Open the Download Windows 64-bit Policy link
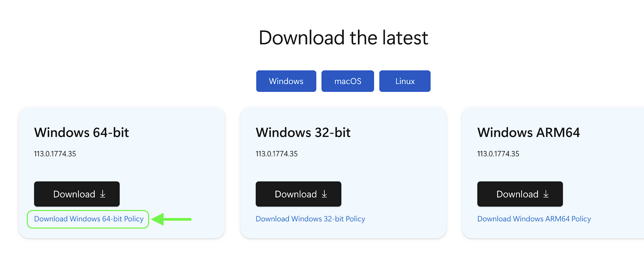 [x=89, y=219]
